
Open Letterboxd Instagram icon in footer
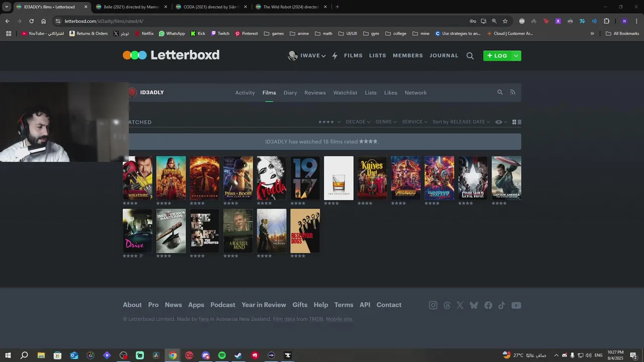(x=433, y=305)
